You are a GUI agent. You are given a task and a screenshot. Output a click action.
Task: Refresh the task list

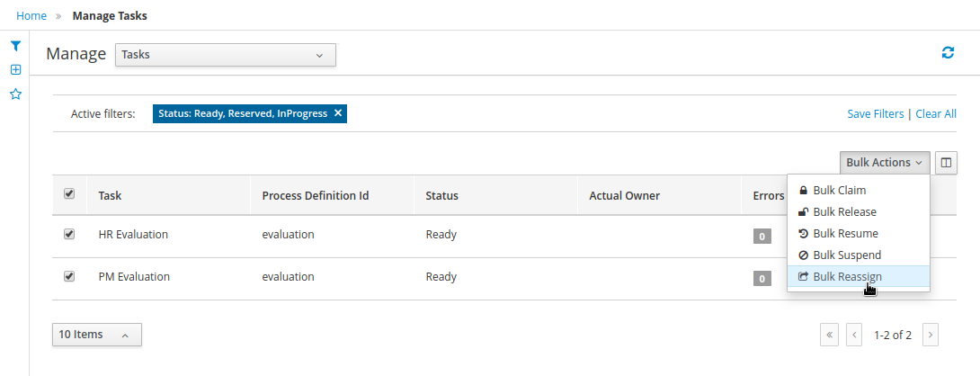[x=948, y=53]
